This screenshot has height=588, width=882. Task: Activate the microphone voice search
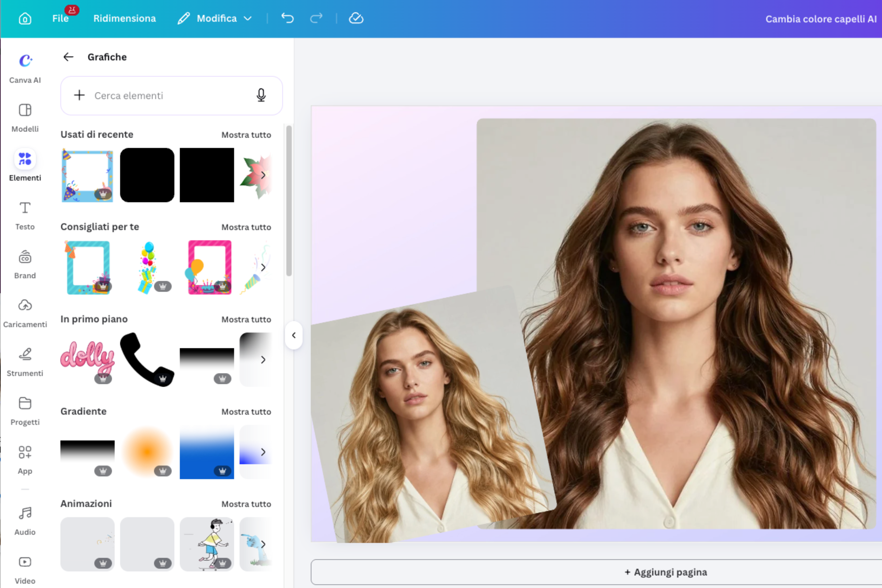tap(261, 95)
